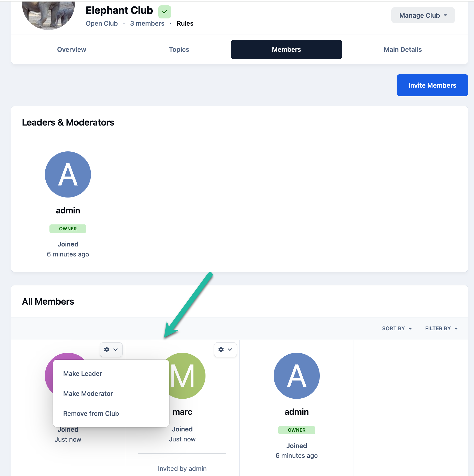Image resolution: width=474 pixels, height=476 pixels.
Task: Open admin avatar in Leaders & Moderators
Action: pos(68,174)
